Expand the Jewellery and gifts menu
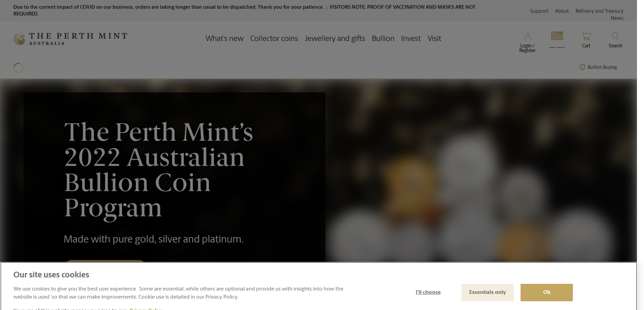 [x=335, y=39]
